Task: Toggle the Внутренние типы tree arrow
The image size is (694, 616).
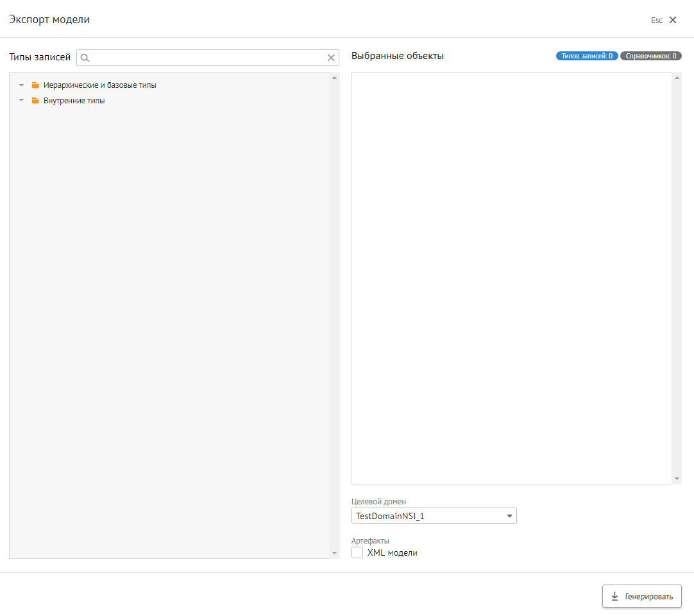Action: point(21,101)
